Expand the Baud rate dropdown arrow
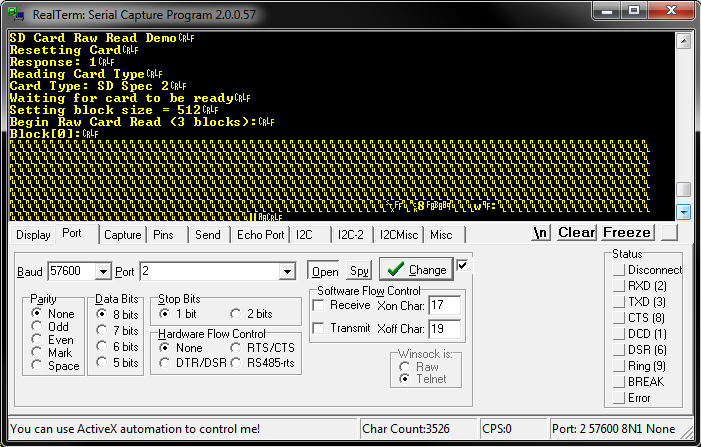The image size is (701, 447). (103, 271)
